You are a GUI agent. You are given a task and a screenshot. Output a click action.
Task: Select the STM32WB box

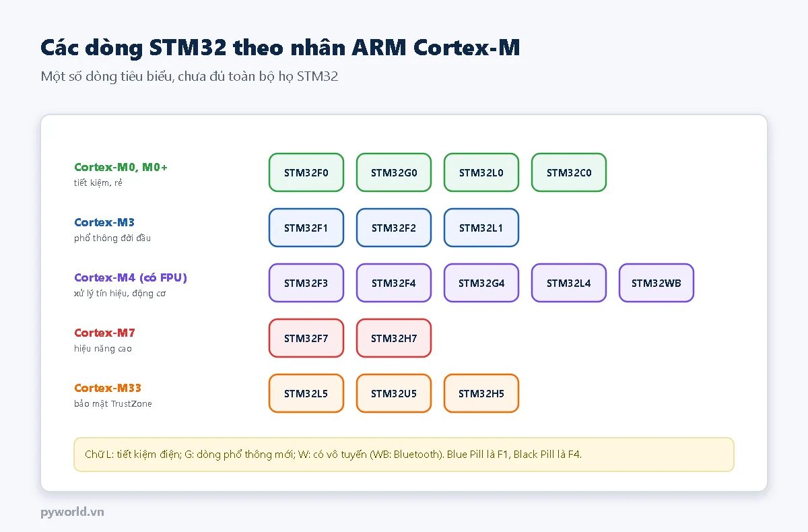656,283
